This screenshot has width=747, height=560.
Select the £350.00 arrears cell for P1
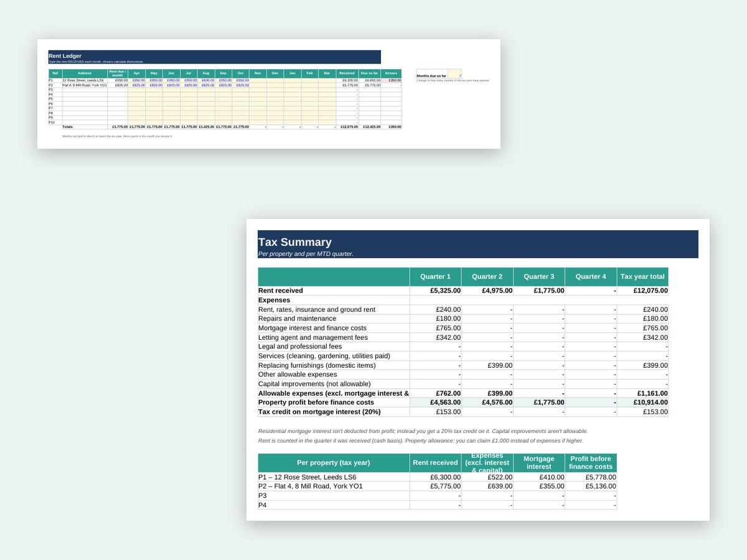click(x=391, y=80)
